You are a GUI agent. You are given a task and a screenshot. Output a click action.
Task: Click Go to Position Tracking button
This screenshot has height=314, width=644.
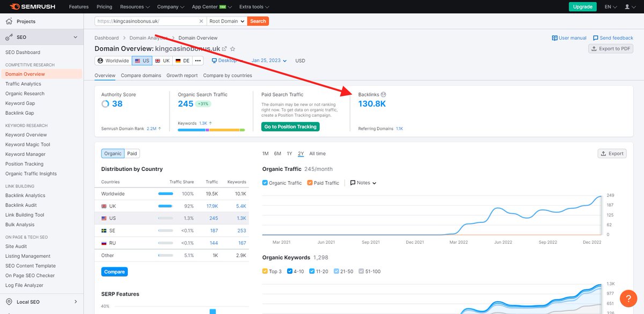(x=290, y=126)
